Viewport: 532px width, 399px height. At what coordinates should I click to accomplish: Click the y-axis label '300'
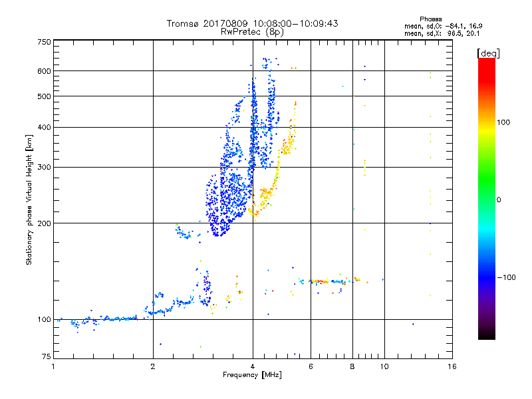coord(44,168)
